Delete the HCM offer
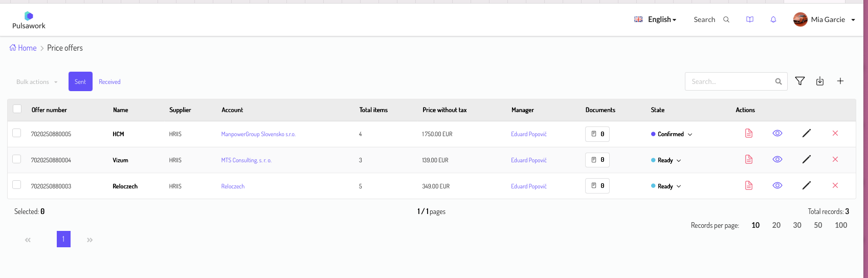This screenshot has width=868, height=278. tap(835, 133)
